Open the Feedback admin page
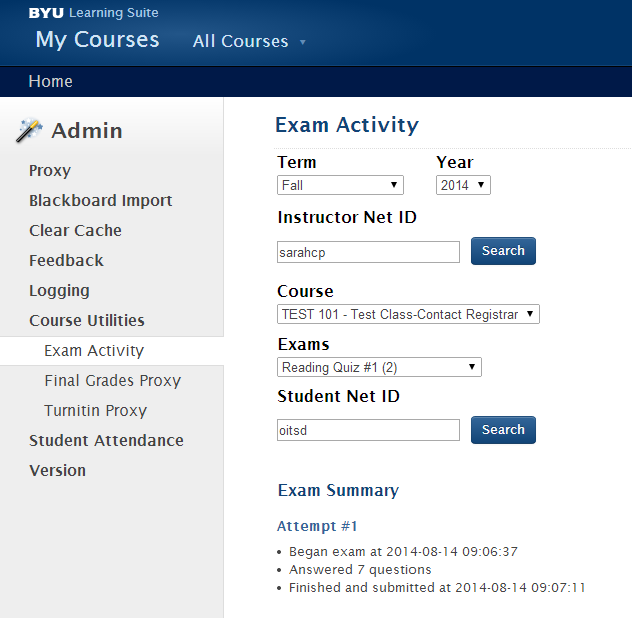 (x=67, y=260)
